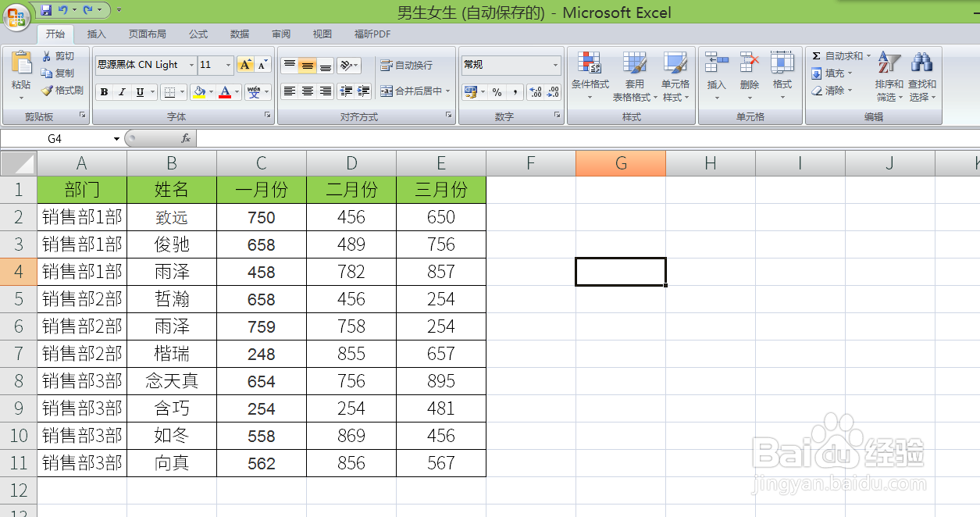Decrease indent in alignment group

tap(346, 91)
